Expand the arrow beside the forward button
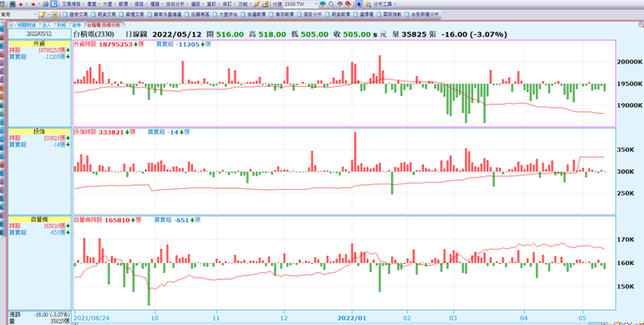 [39, 4]
